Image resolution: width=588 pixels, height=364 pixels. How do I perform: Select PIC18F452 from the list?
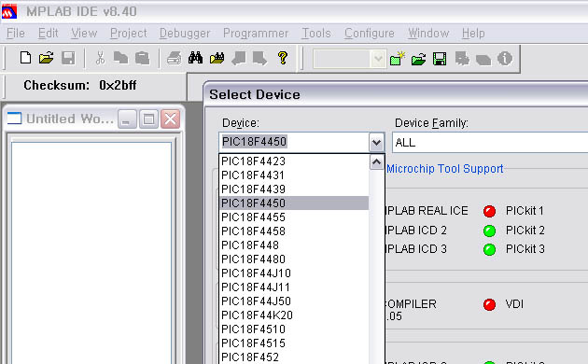(x=294, y=357)
